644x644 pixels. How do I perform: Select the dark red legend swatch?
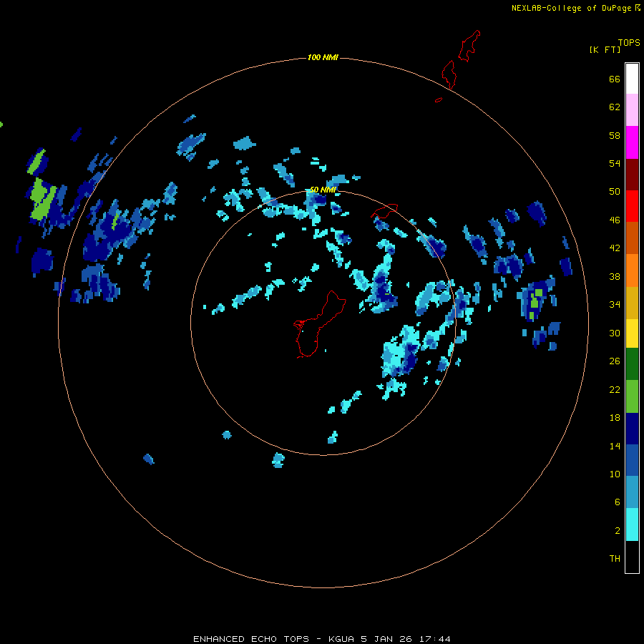pos(632,174)
